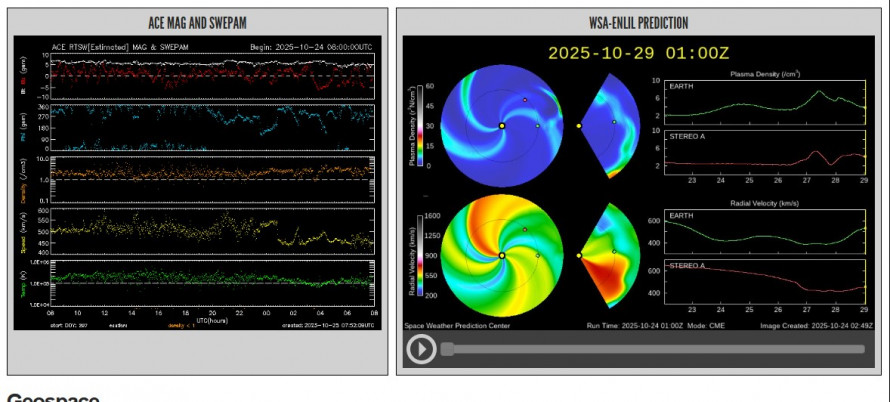The image size is (890, 402).
Task: Click the EARTH plasma density line chart
Action: [x=765, y=103]
